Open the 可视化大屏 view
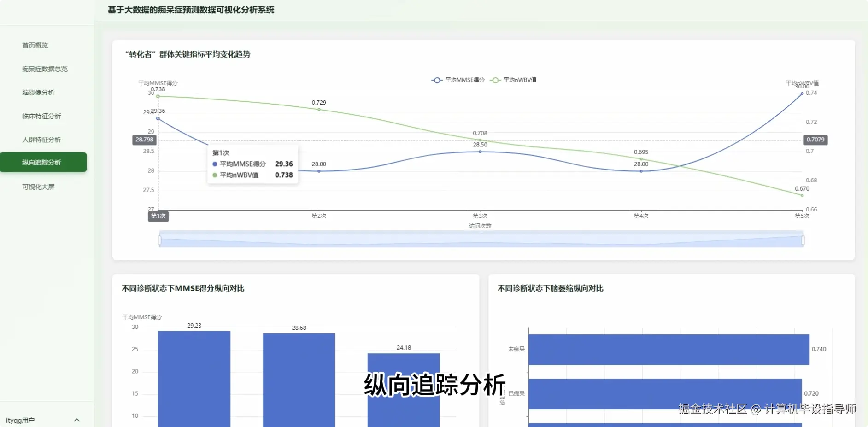 pos(37,187)
